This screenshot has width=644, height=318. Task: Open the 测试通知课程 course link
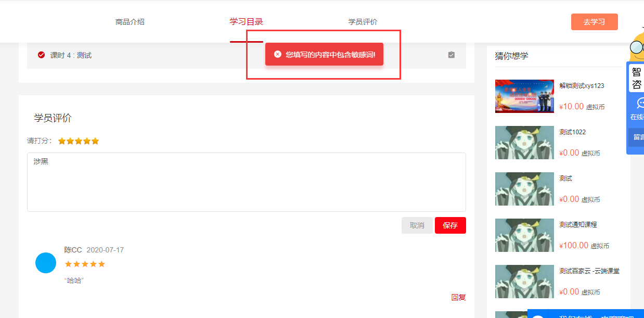[x=578, y=225]
